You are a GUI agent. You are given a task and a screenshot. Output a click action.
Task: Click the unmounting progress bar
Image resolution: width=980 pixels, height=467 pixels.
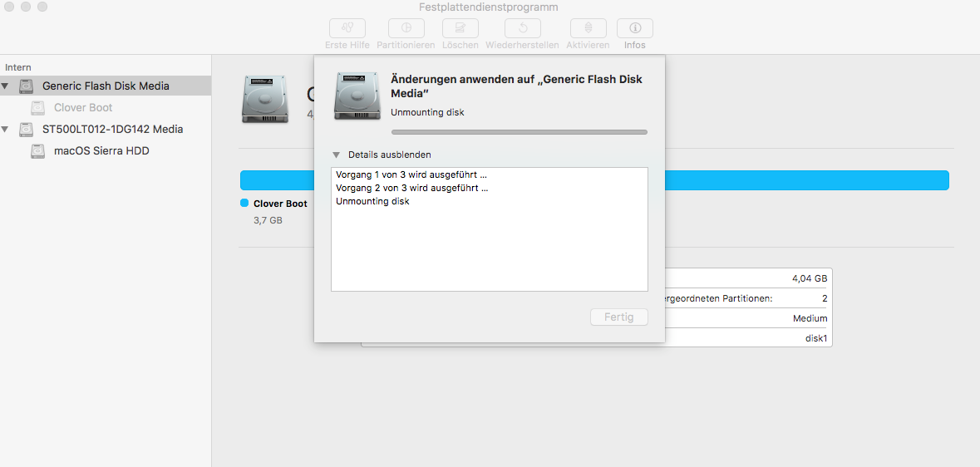[520, 132]
